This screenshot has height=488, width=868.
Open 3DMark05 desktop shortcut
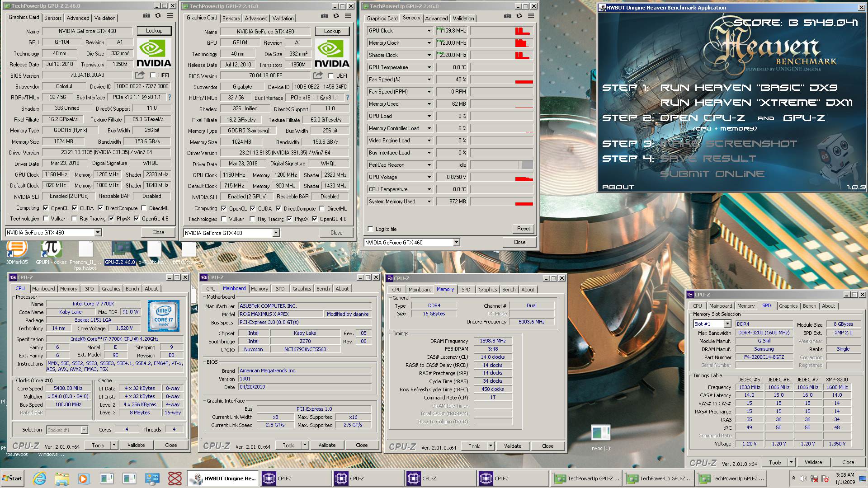pos(17,252)
